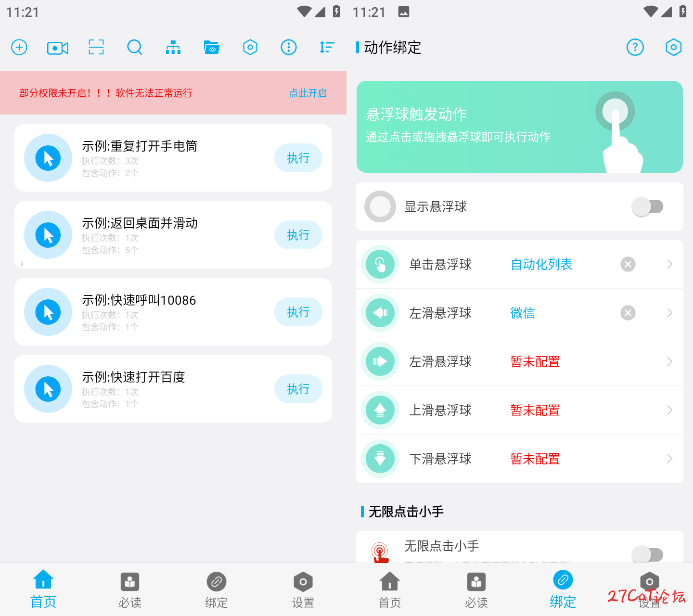Expand the chevron on the 微信 row
This screenshot has height=616, width=693.
tap(670, 313)
